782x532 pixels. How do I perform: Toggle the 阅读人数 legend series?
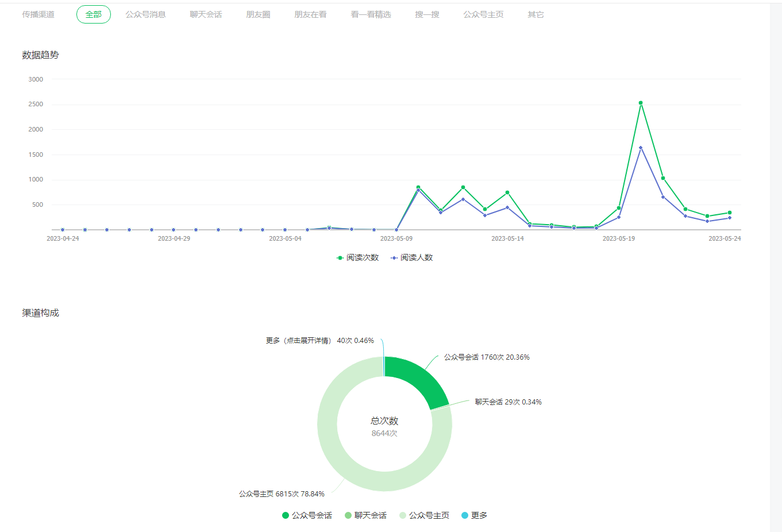tap(411, 257)
